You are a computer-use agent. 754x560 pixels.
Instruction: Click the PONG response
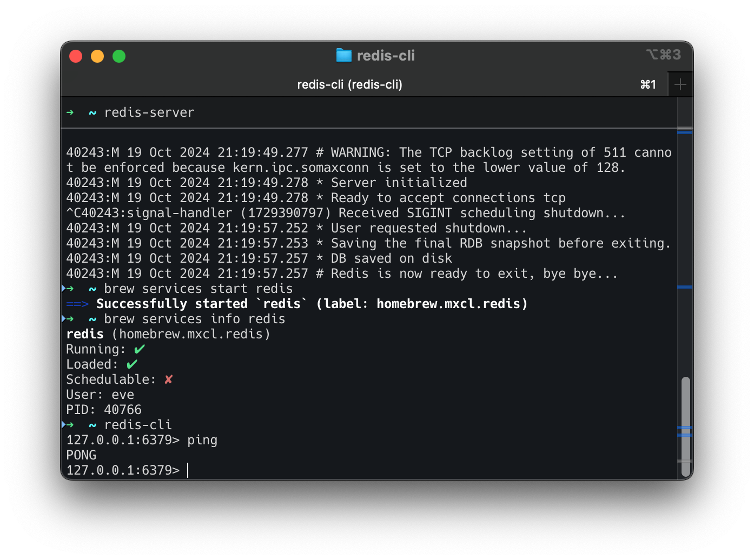(81, 455)
